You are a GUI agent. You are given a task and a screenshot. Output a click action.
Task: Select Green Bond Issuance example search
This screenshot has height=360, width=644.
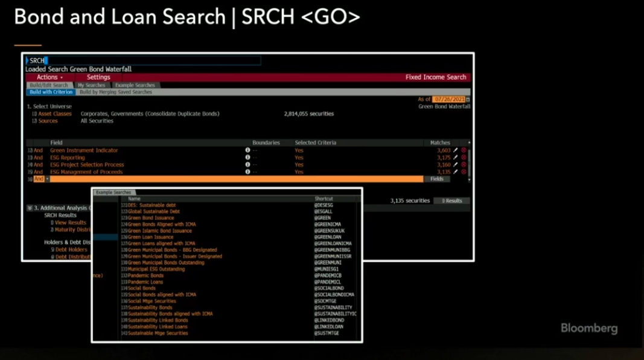151,218
